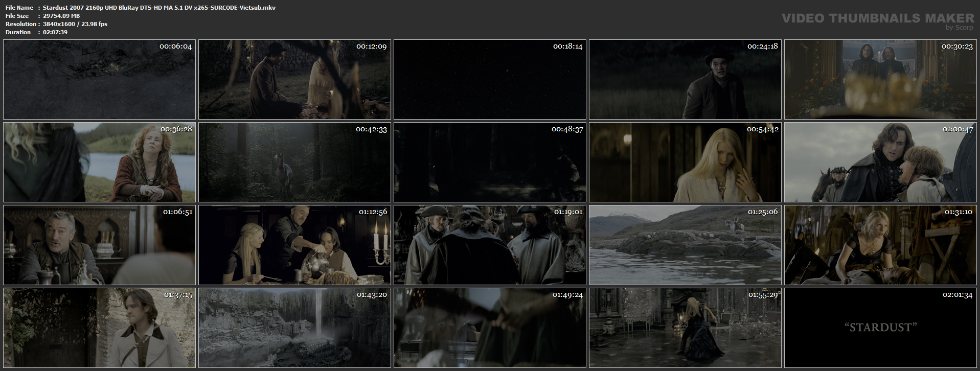Select the dark starfield thumbnail at 00:18:14
The width and height of the screenshot is (980, 371).
tap(490, 80)
